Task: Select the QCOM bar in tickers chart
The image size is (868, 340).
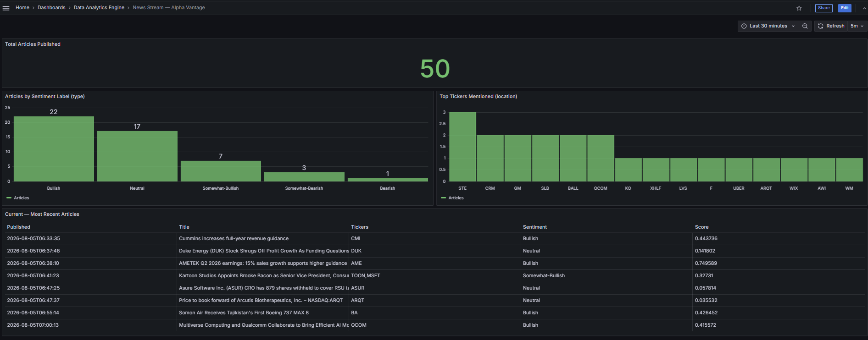Action: [x=601, y=158]
